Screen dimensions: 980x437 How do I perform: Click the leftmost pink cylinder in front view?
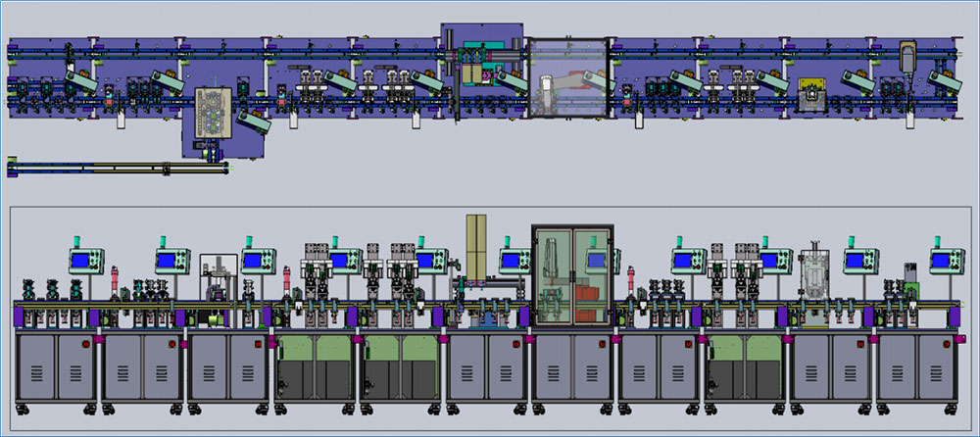[x=116, y=277]
